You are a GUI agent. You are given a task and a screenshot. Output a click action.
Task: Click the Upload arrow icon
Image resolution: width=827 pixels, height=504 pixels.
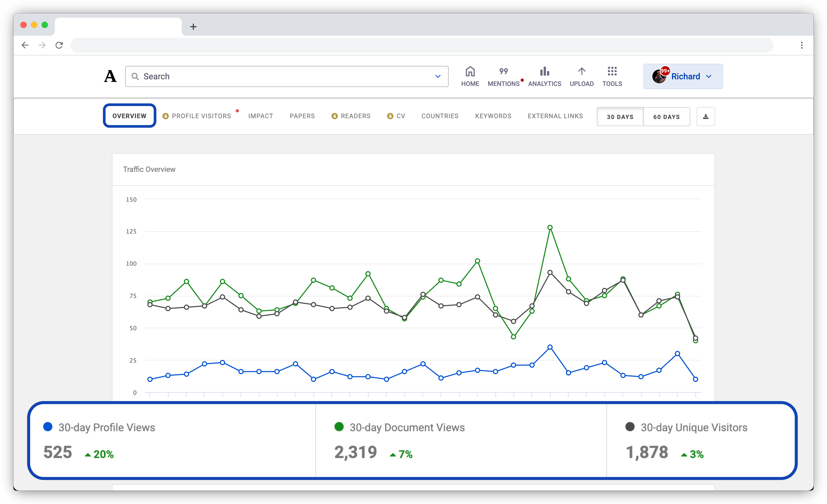581,71
